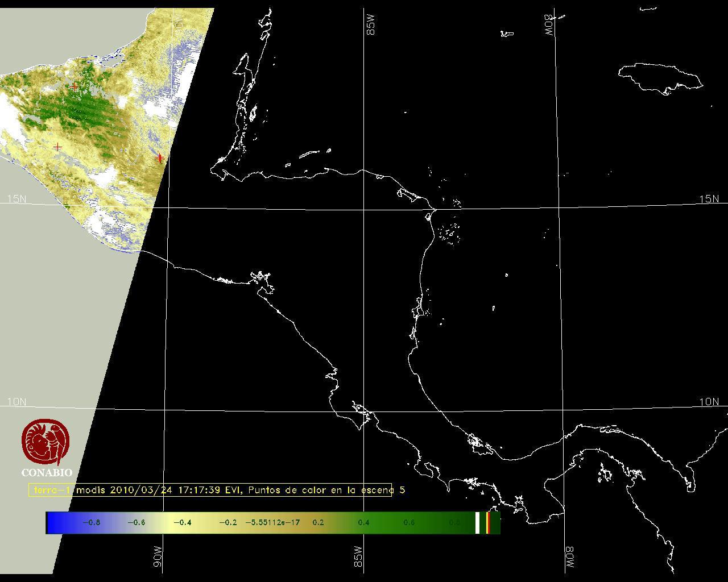Image resolution: width=728 pixels, height=582 pixels.
Task: Pick the lone red cross in the yellow lowlands
Action: (57, 147)
